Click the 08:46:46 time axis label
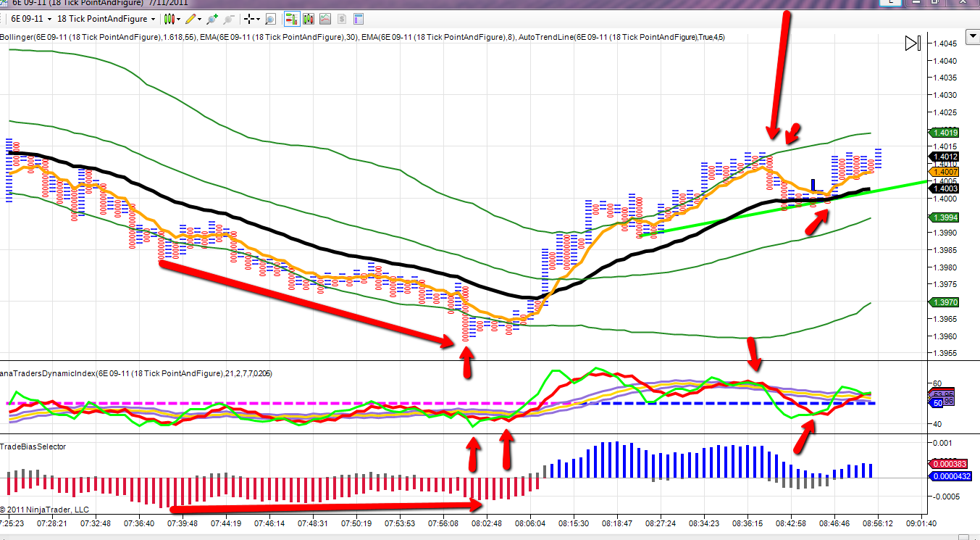 [x=835, y=523]
